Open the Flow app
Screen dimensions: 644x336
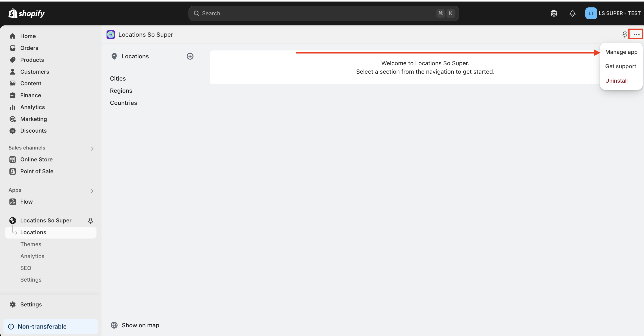[26, 202]
